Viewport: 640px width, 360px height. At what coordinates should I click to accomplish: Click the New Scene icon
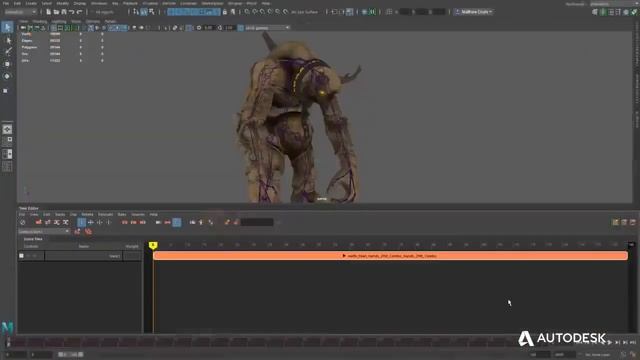[49, 12]
